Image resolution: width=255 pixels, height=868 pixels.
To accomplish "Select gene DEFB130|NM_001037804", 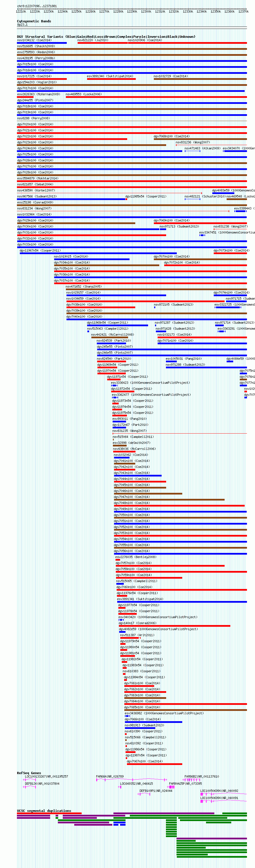I will click(x=42, y=783).
